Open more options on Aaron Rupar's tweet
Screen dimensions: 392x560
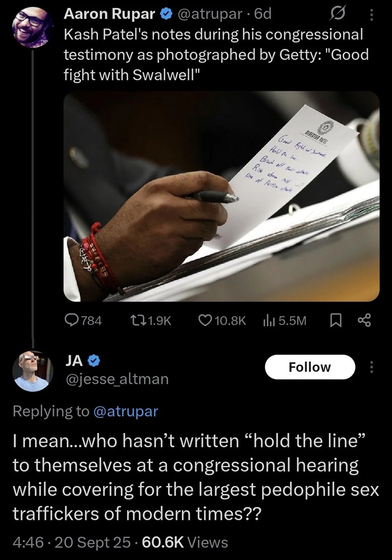(371, 15)
